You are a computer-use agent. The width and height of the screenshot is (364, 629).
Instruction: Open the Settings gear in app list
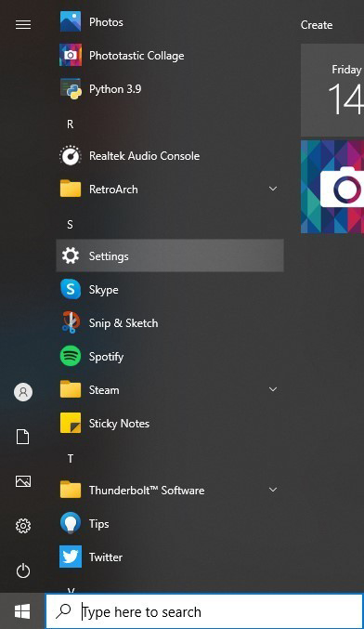(x=71, y=256)
